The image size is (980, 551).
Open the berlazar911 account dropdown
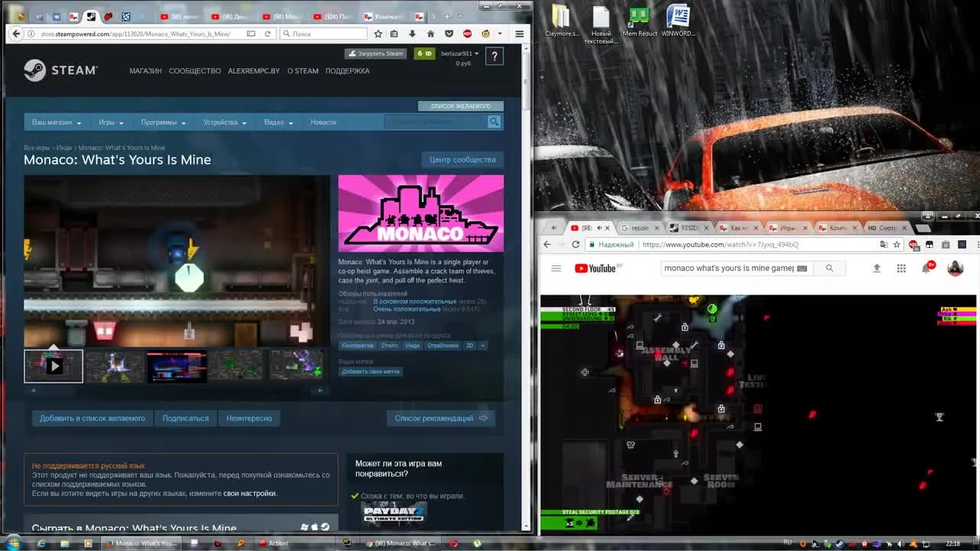point(460,54)
